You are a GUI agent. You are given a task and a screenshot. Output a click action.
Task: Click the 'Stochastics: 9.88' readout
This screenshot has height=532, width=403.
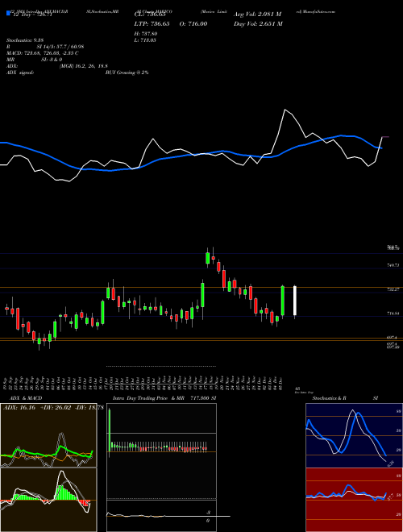pyautogui.click(x=25, y=40)
